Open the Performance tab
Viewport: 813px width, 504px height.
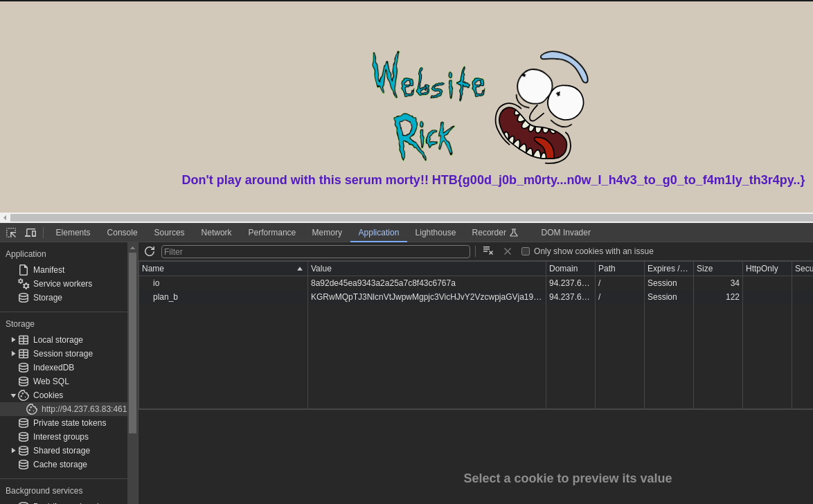coord(271,233)
